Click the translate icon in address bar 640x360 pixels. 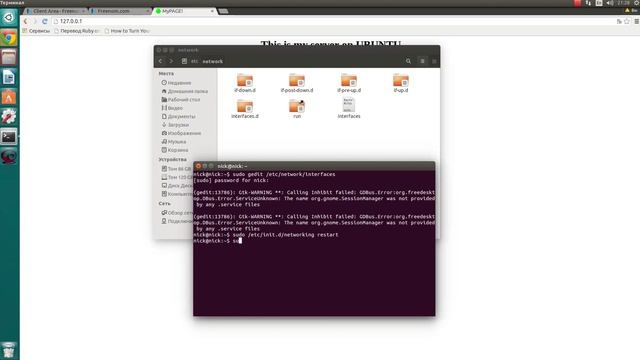(619, 21)
